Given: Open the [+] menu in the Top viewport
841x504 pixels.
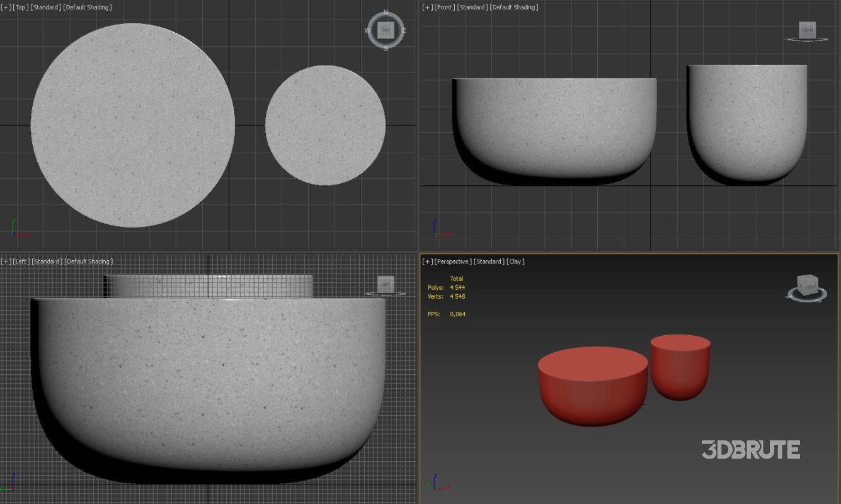Looking at the screenshot, I should (x=6, y=8).
